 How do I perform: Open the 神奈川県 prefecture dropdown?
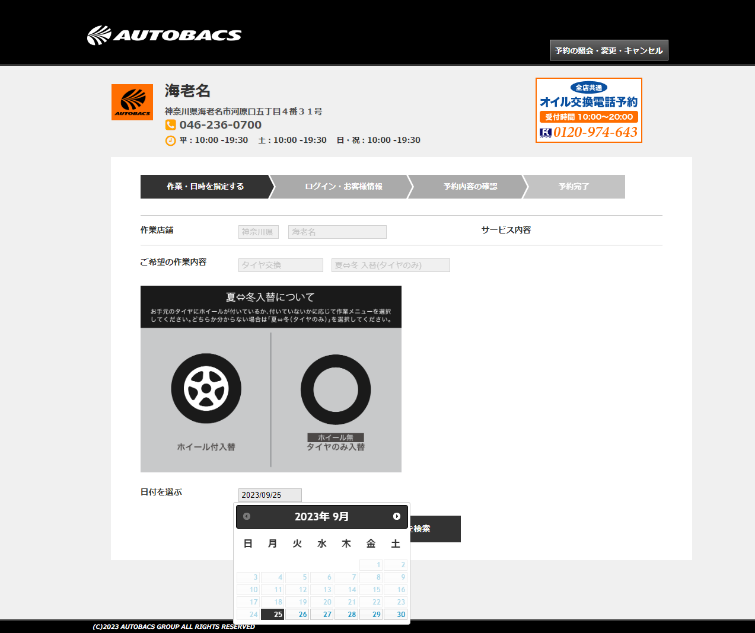tap(258, 232)
